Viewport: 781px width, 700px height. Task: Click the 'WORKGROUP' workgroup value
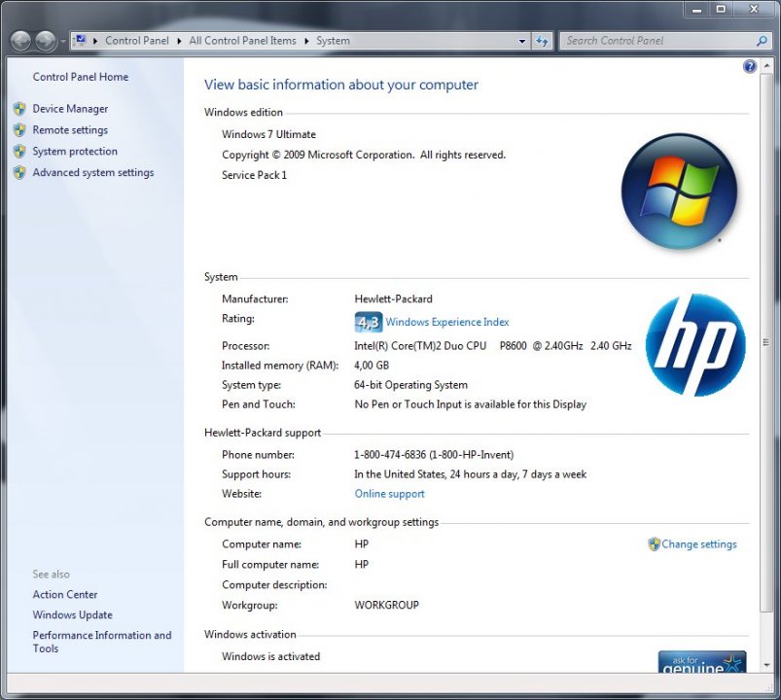(x=386, y=606)
